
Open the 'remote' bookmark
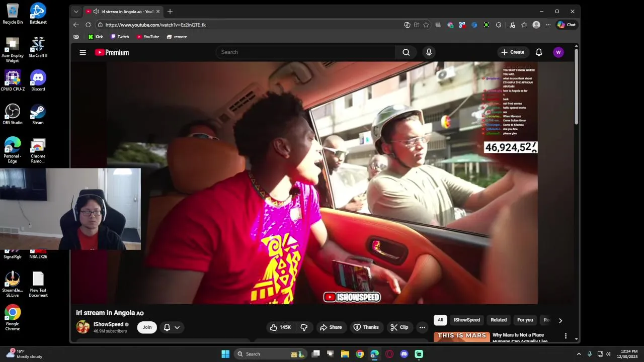coord(177,37)
